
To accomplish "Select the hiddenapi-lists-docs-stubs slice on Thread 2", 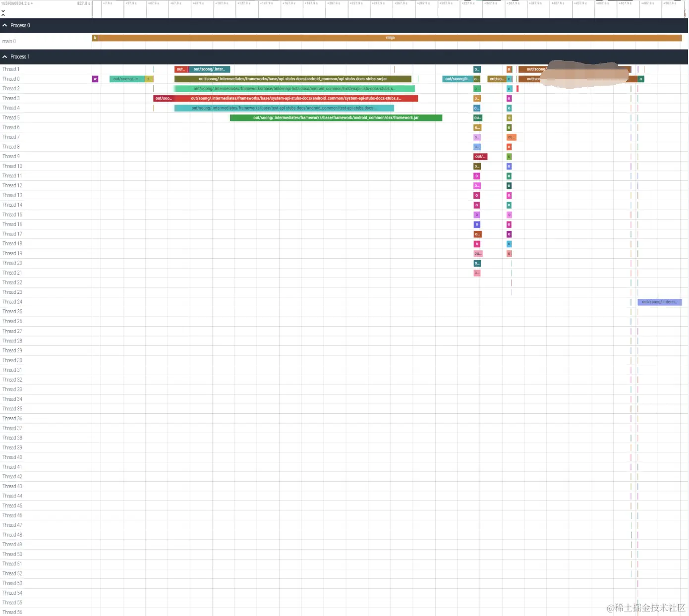I will tap(294, 89).
